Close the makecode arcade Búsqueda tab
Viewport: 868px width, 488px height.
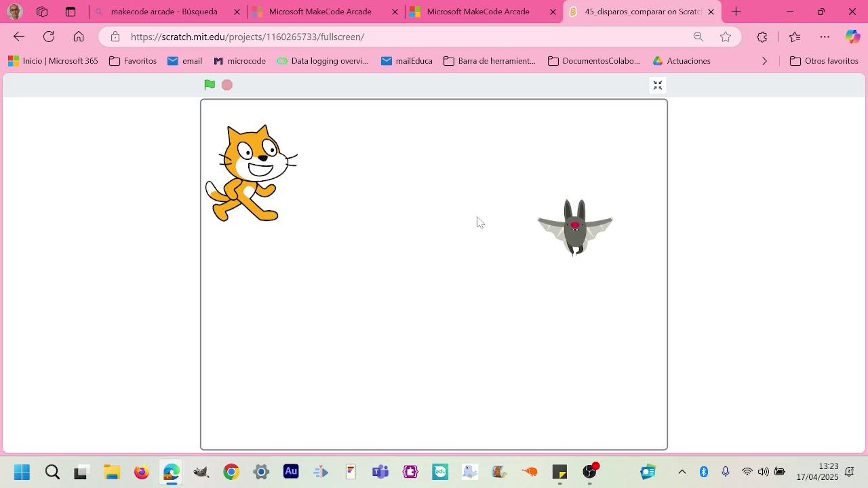pos(237,12)
